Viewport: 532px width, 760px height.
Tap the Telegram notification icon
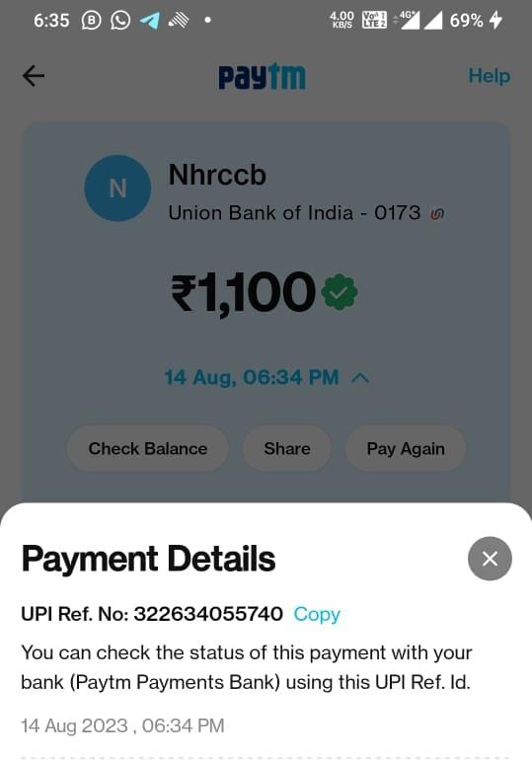150,21
